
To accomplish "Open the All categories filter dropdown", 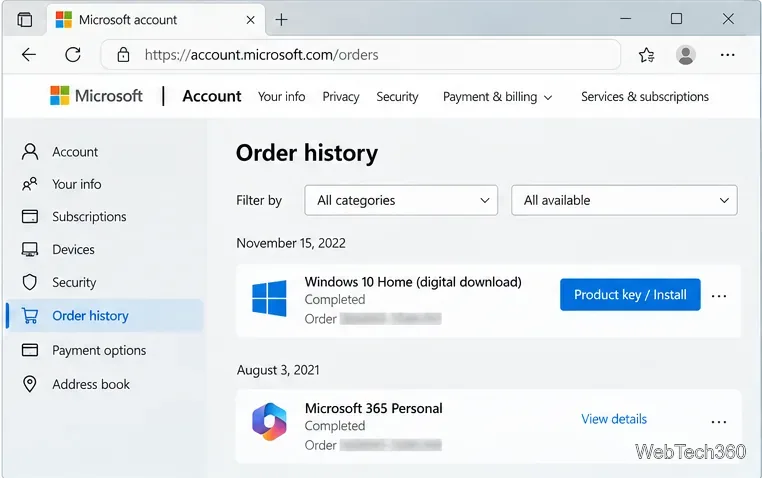I will tap(401, 200).
